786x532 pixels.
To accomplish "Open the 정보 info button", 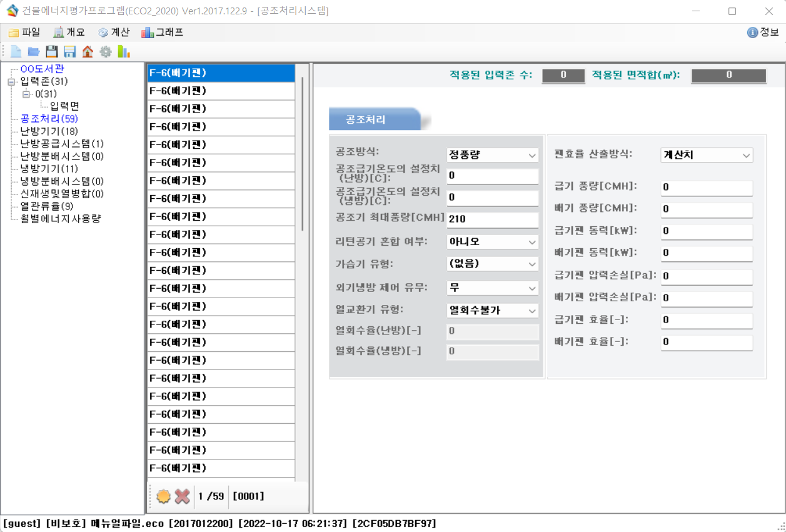I will click(763, 33).
